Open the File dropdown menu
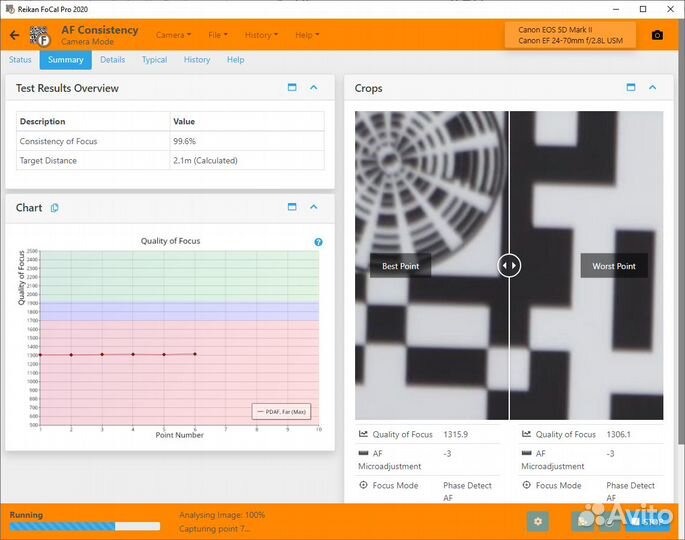This screenshot has width=685, height=540. tap(217, 35)
